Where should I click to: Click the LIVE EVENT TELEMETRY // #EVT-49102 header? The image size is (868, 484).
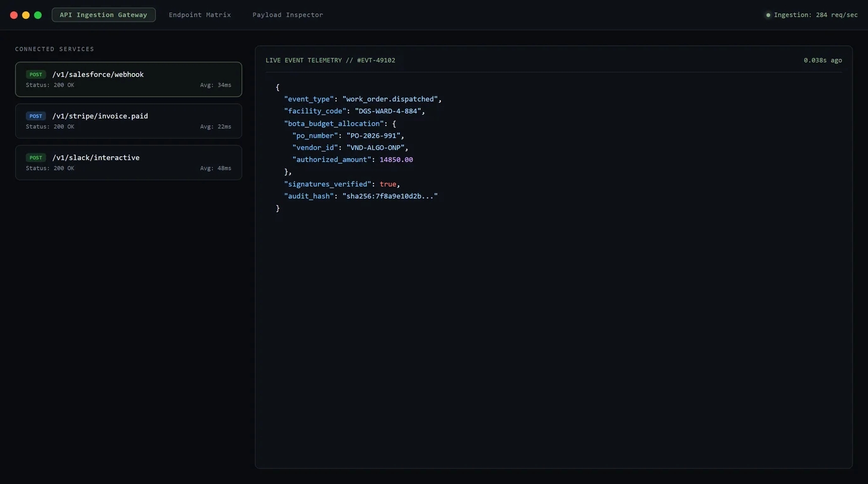click(331, 60)
